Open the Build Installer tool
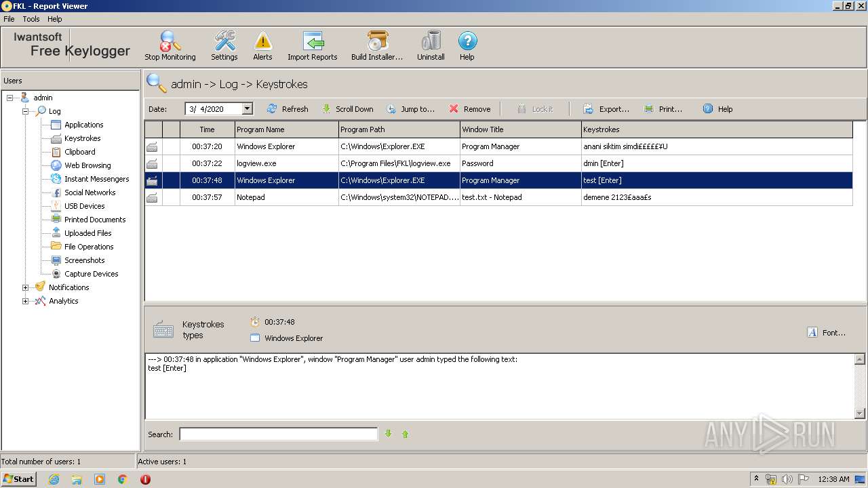 tap(377, 45)
